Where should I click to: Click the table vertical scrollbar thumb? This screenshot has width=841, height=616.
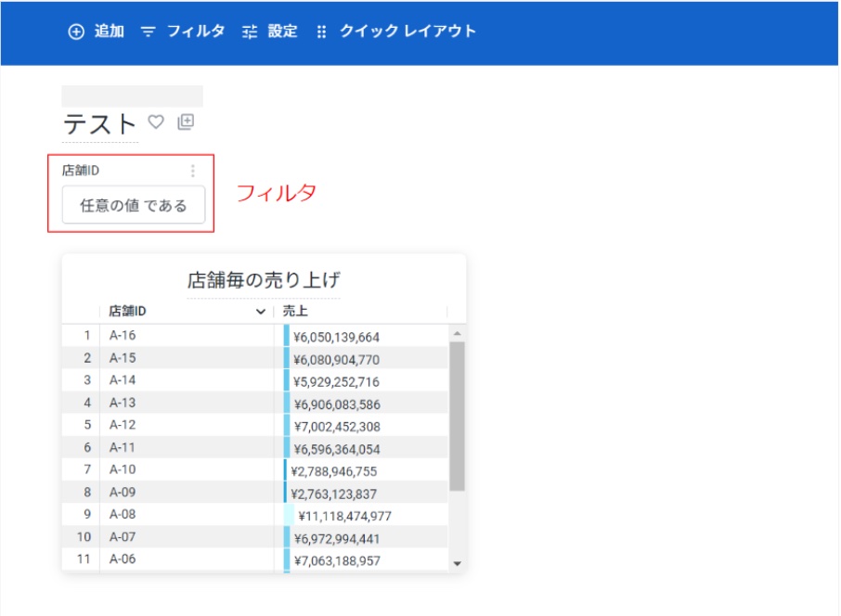click(457, 415)
